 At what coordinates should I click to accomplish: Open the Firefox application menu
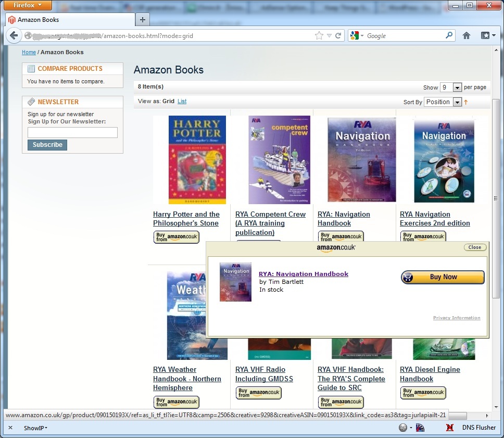tap(28, 5)
